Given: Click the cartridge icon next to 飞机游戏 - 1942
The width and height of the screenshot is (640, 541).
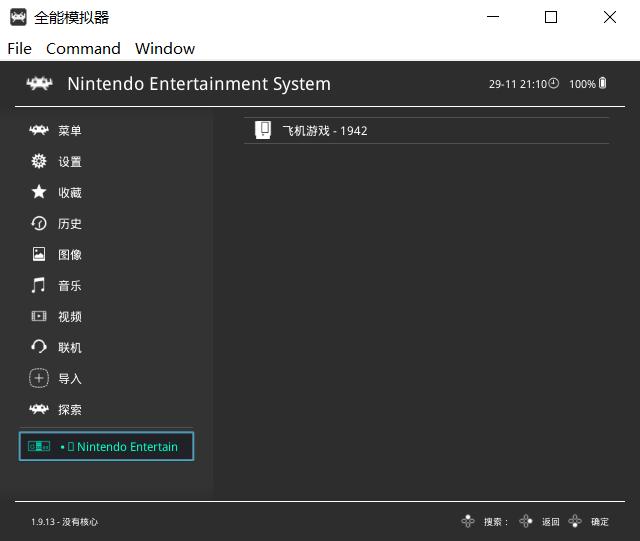Looking at the screenshot, I should [x=263, y=130].
